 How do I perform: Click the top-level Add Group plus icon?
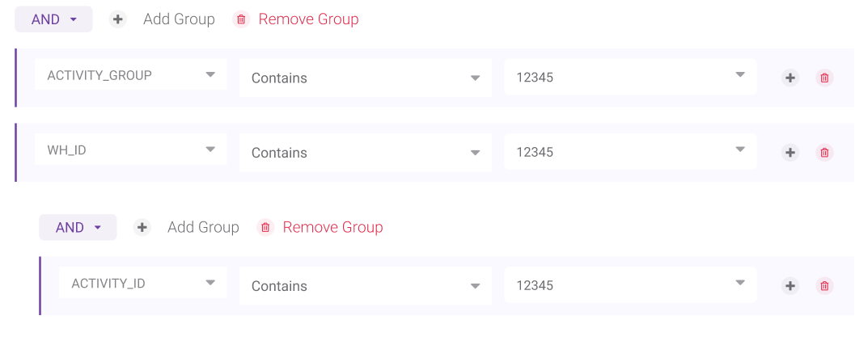click(x=118, y=19)
